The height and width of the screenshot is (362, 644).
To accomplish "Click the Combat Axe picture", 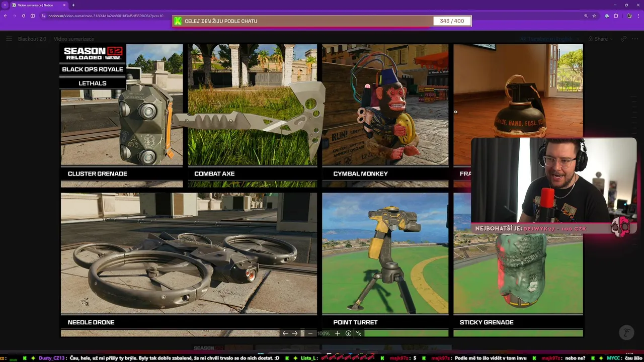I will [253, 105].
